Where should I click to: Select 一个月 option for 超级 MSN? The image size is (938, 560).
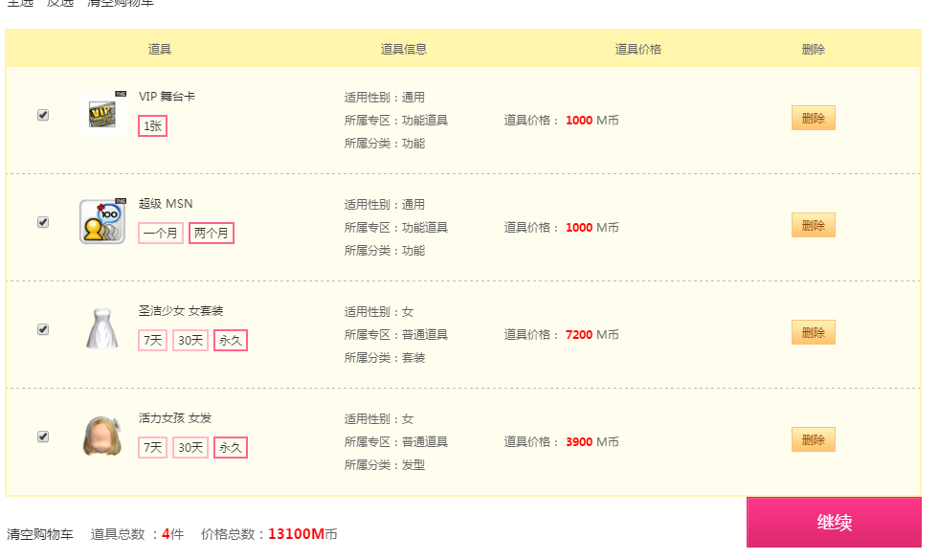(161, 233)
